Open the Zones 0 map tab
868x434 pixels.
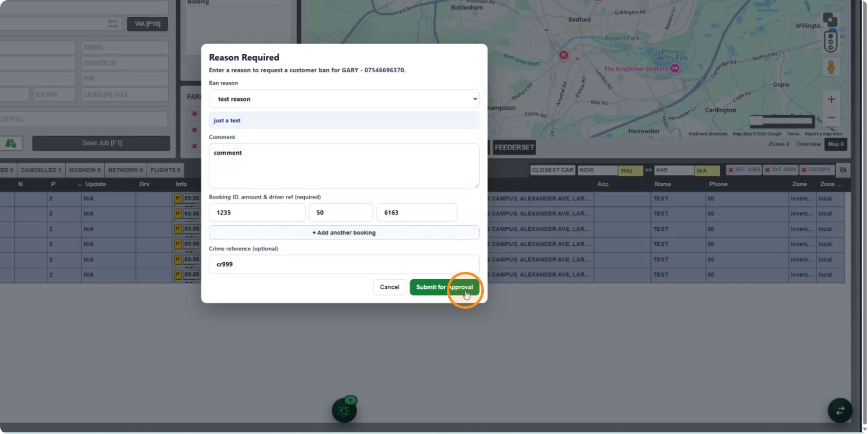[779, 144]
